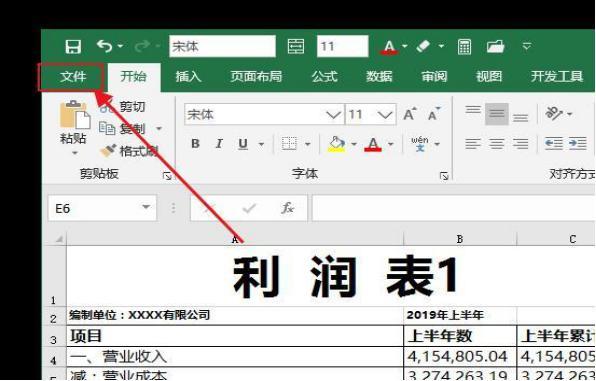The height and width of the screenshot is (381, 596).
Task: Click the decrease indent icon
Action: click(x=554, y=144)
